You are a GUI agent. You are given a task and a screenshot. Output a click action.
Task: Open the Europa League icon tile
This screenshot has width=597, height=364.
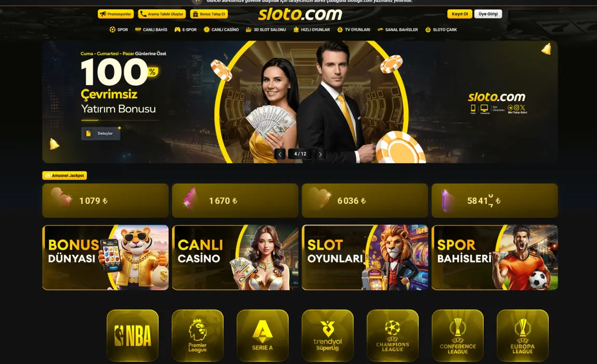522,335
